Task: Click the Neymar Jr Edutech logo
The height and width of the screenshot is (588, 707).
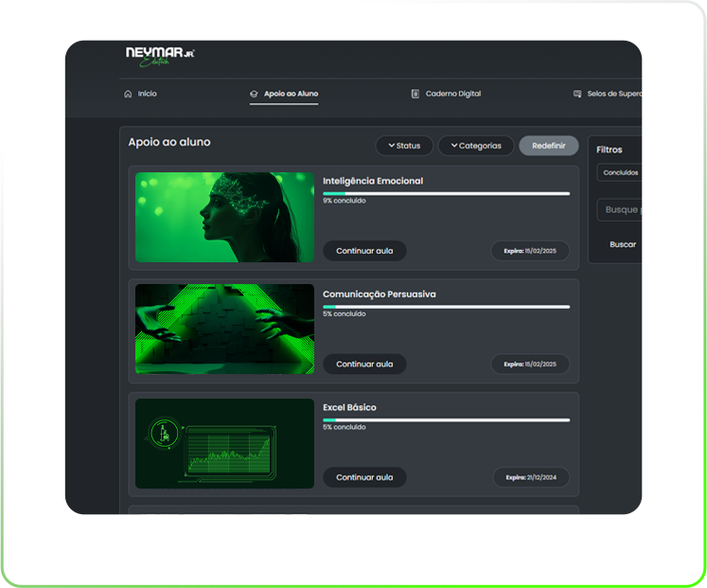Action: (160, 57)
